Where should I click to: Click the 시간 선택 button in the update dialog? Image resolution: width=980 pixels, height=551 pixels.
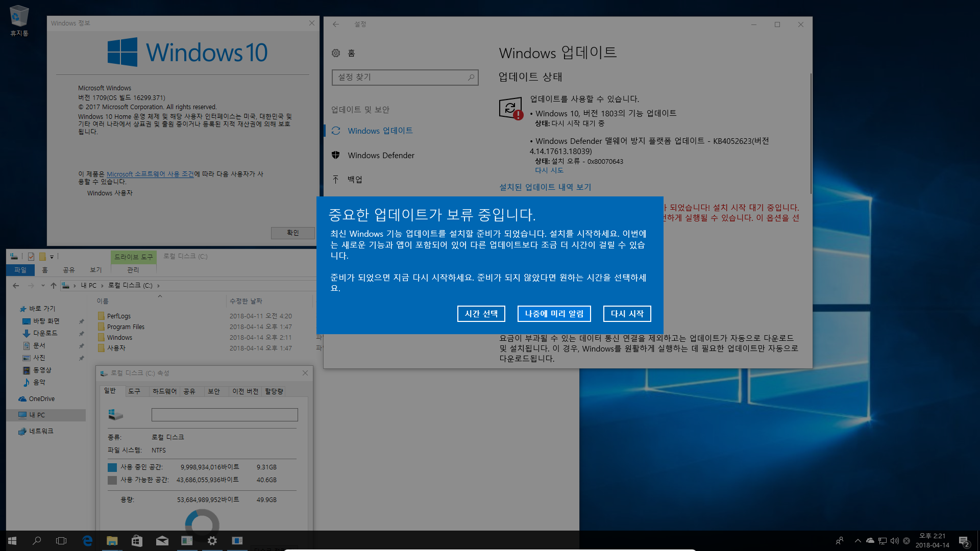pos(481,314)
